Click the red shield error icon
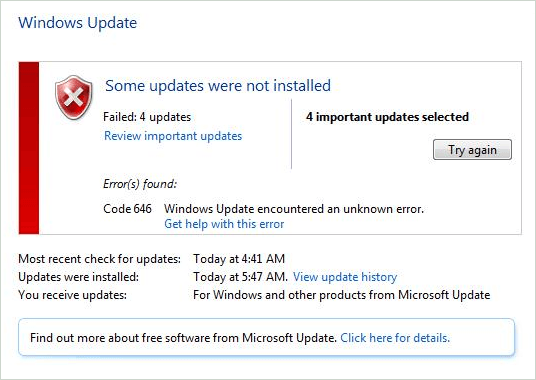 (x=73, y=98)
